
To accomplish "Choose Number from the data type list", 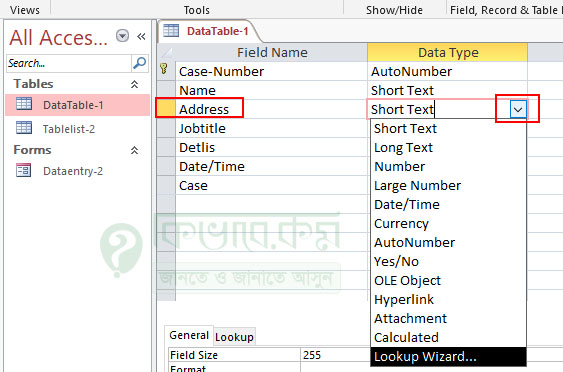I will (x=448, y=166).
